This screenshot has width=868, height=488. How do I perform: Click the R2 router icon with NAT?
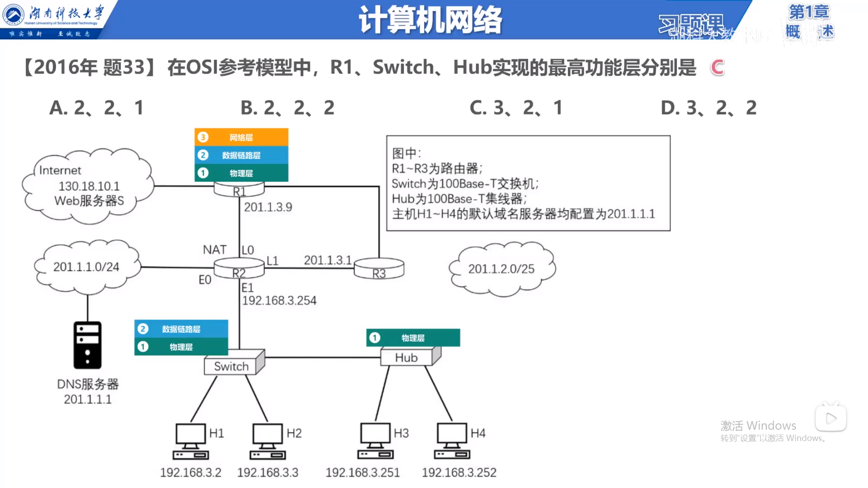tap(232, 271)
